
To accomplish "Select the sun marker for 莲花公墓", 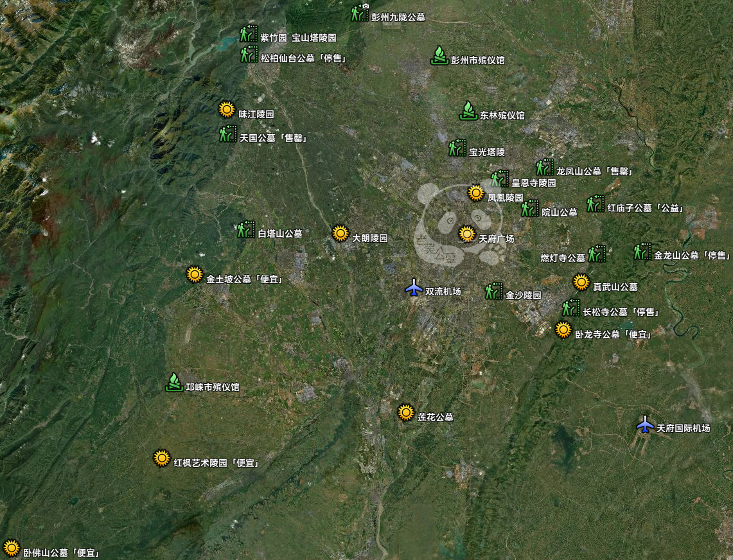I will (x=405, y=412).
